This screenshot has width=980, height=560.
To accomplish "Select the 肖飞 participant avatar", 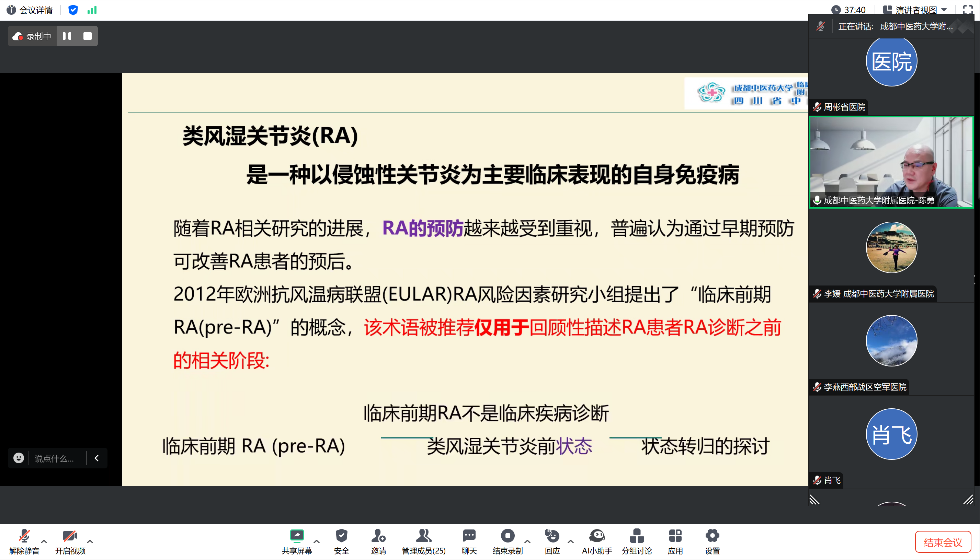I will pos(891,433).
